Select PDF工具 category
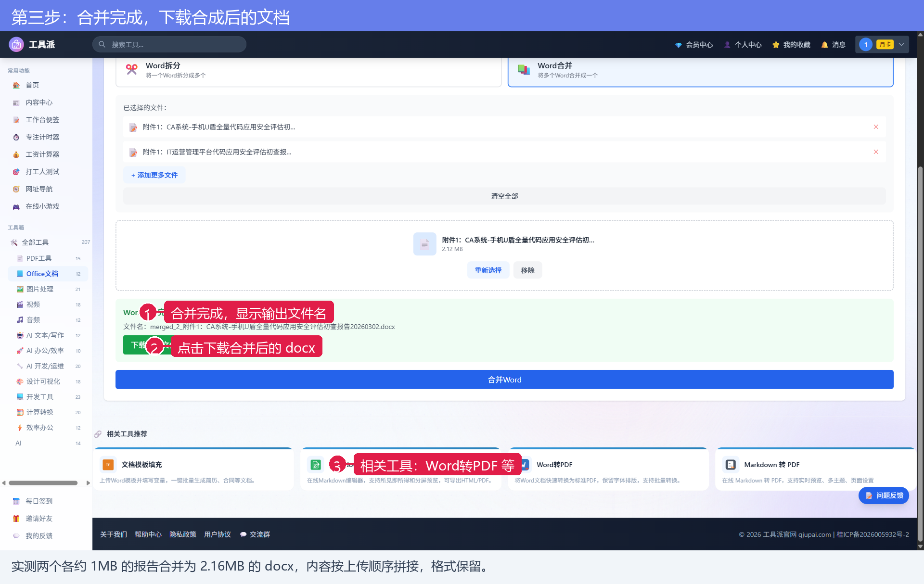 [x=48, y=258]
